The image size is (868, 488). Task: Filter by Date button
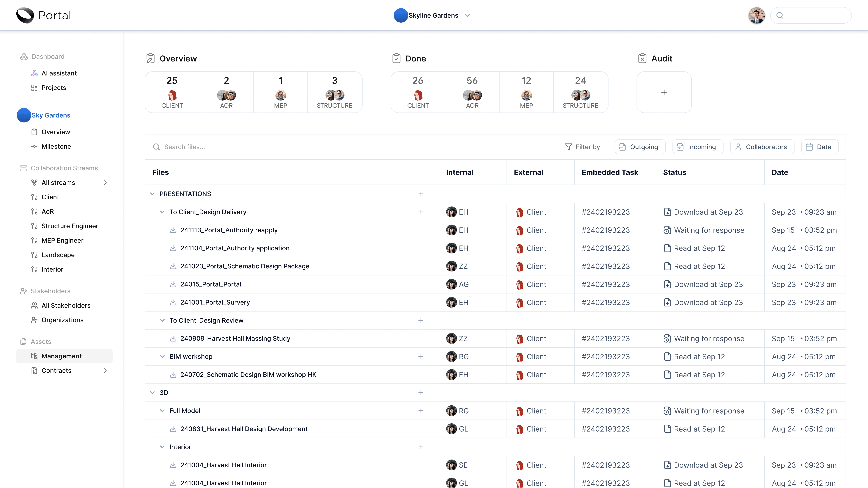pos(820,147)
